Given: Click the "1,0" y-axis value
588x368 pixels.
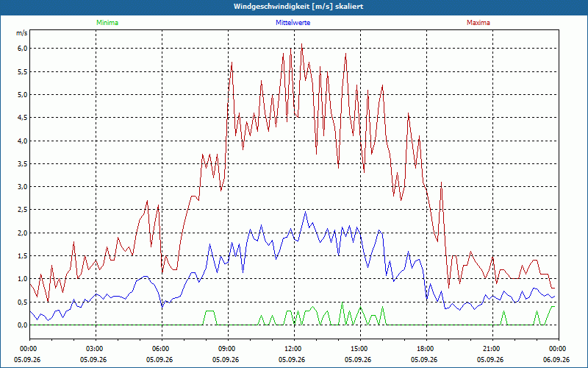Looking at the screenshot, I should 23,279.
